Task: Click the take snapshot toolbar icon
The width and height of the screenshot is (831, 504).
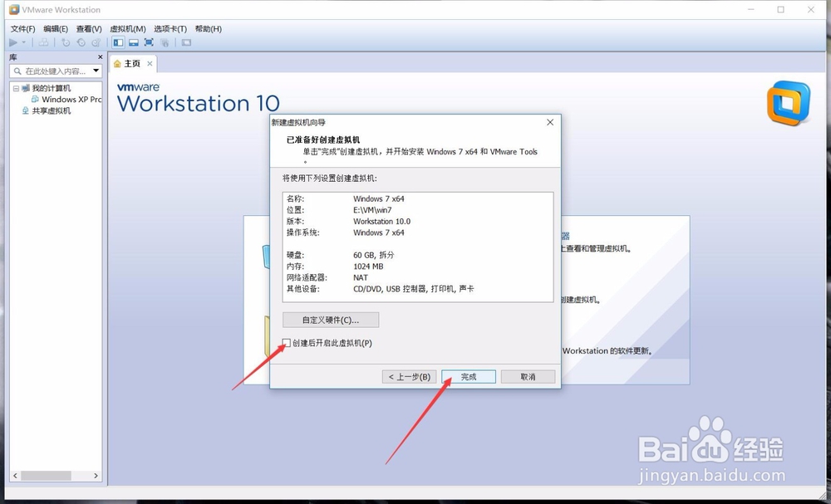Action: (65, 42)
